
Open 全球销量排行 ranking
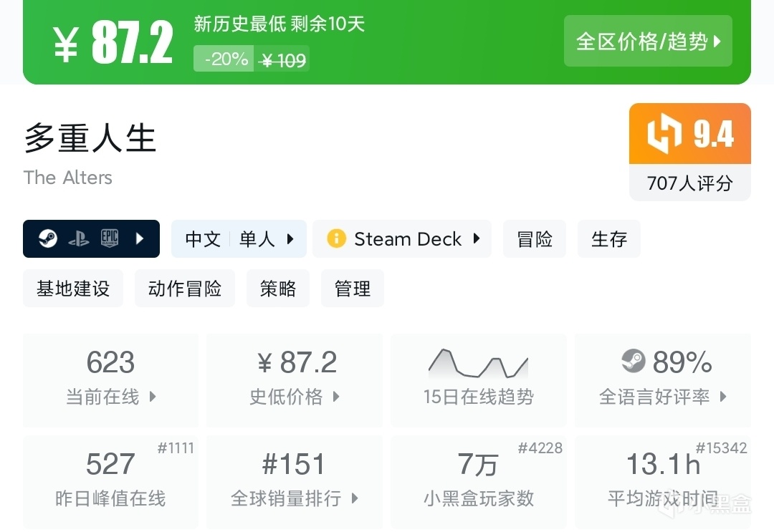tap(294, 481)
